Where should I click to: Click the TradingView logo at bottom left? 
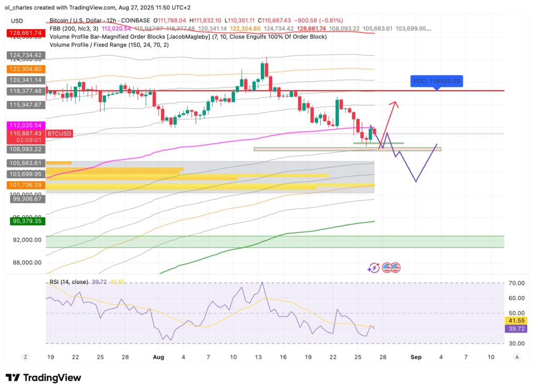[43, 377]
